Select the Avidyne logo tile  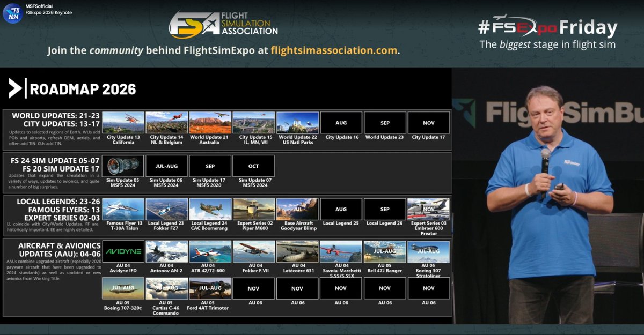pyautogui.click(x=123, y=251)
